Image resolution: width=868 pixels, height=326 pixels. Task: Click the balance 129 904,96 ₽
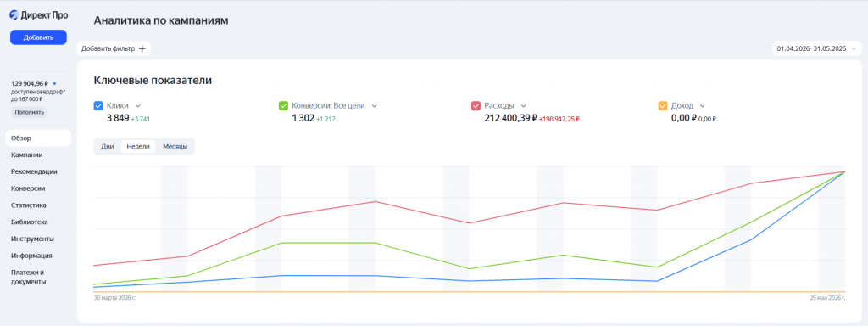[31, 84]
